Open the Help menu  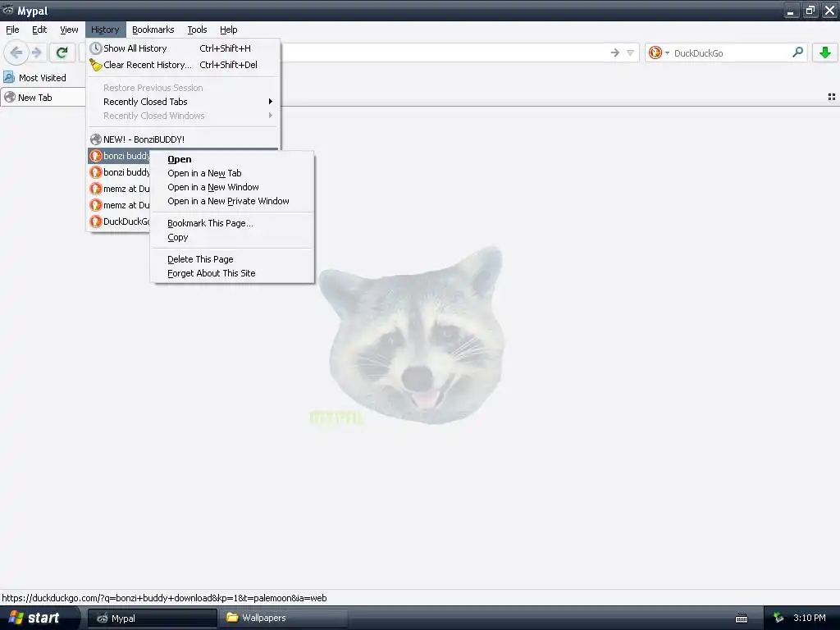click(228, 30)
